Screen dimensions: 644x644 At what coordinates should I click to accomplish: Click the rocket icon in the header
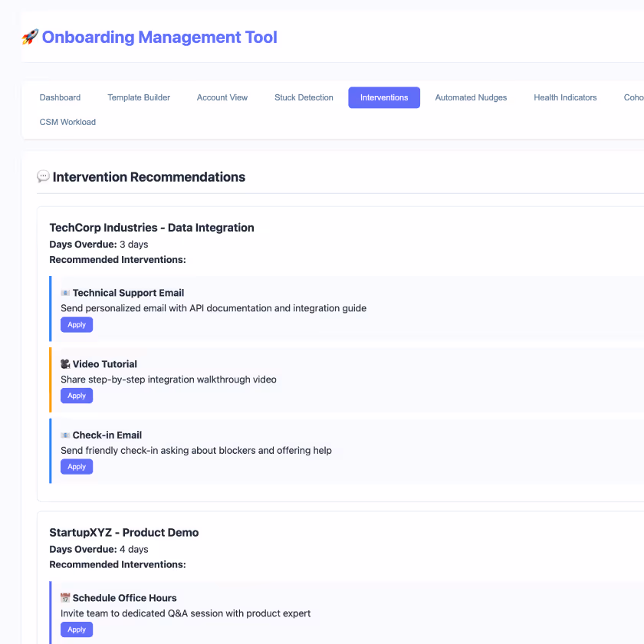pyautogui.click(x=30, y=37)
